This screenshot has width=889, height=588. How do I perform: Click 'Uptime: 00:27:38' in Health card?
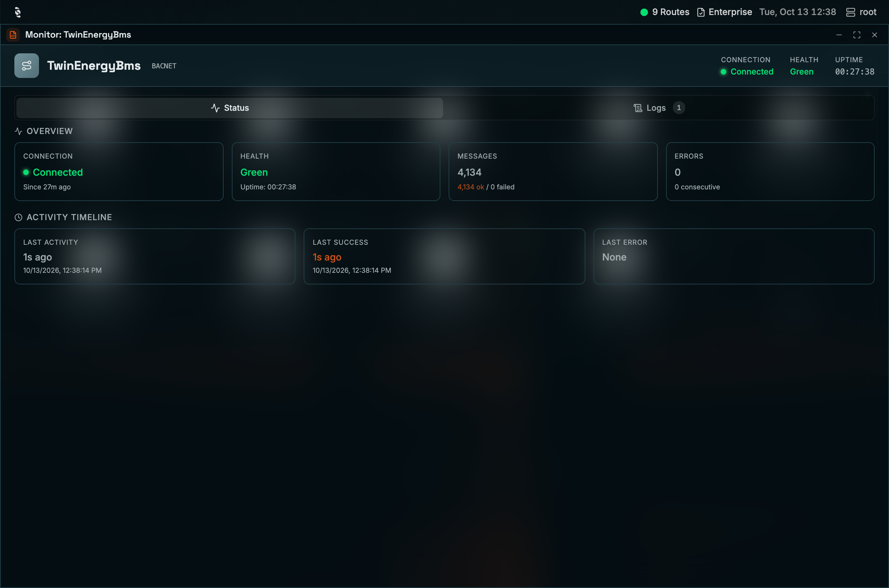tap(268, 187)
